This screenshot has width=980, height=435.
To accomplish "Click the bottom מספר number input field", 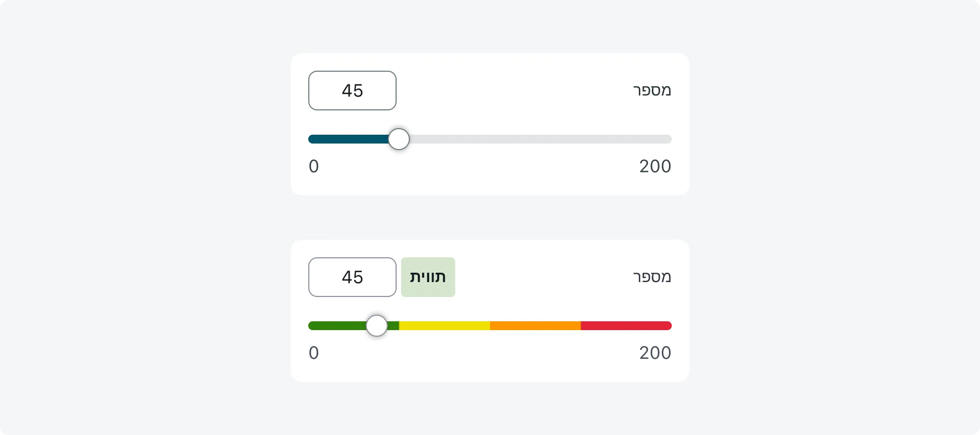I will pyautogui.click(x=352, y=277).
